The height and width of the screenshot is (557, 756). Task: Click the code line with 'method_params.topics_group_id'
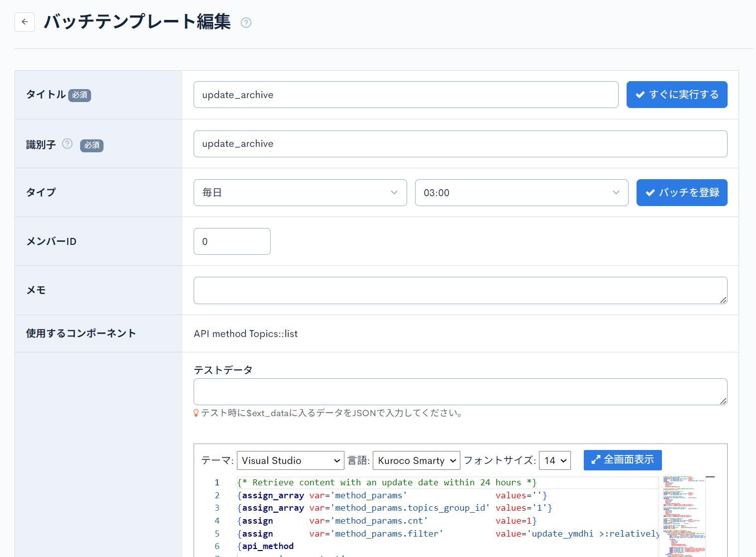tap(395, 508)
